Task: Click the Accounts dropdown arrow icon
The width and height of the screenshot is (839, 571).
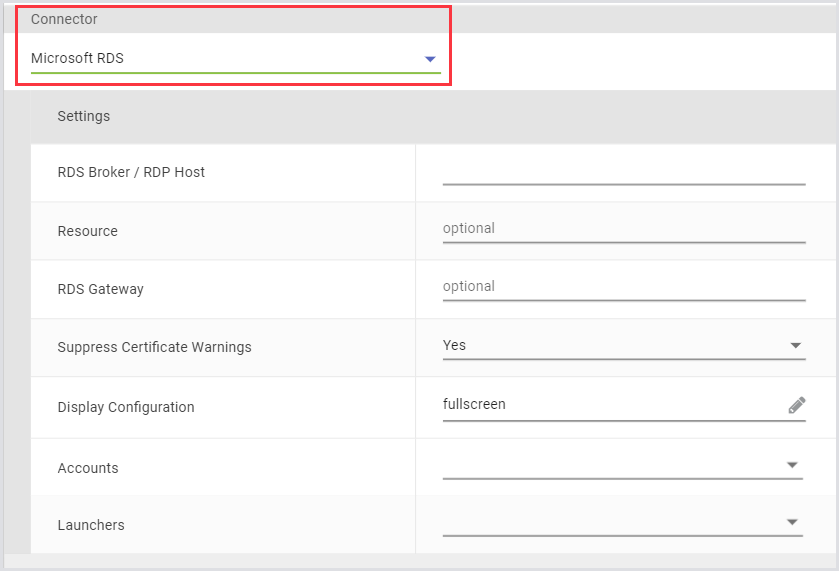Action: pyautogui.click(x=792, y=465)
